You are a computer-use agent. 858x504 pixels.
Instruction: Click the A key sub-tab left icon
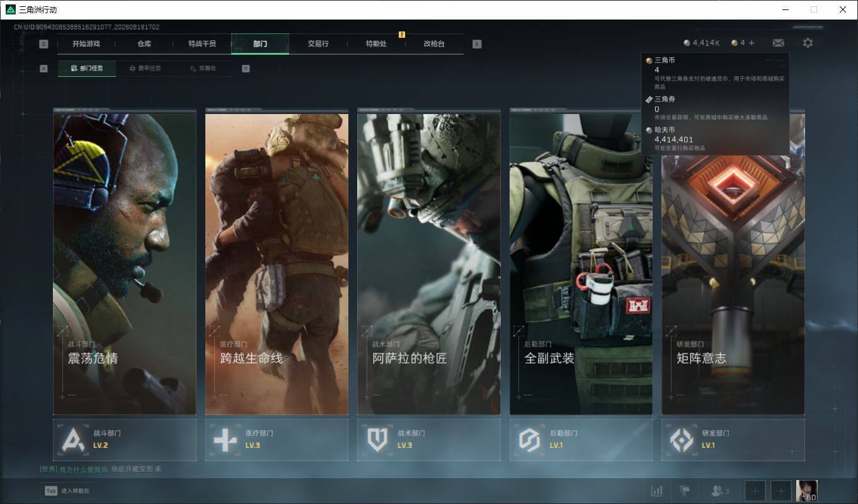pyautogui.click(x=43, y=68)
